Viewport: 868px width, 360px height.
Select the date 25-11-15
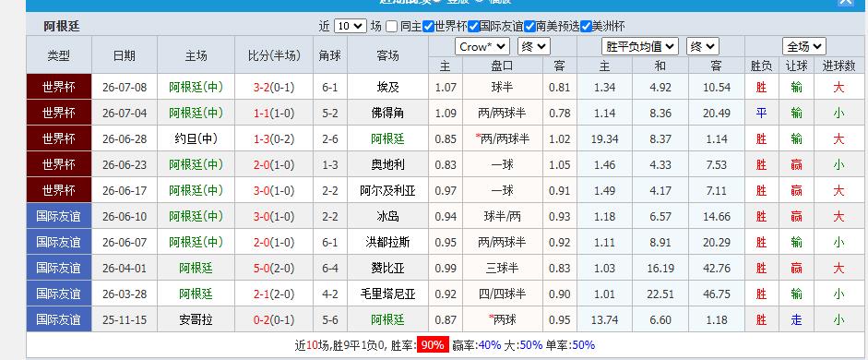(x=125, y=319)
